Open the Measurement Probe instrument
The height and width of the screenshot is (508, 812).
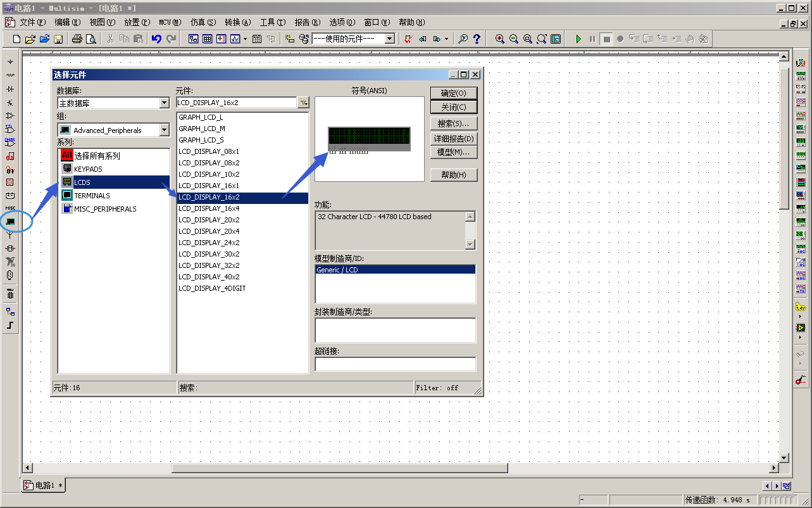click(x=801, y=308)
